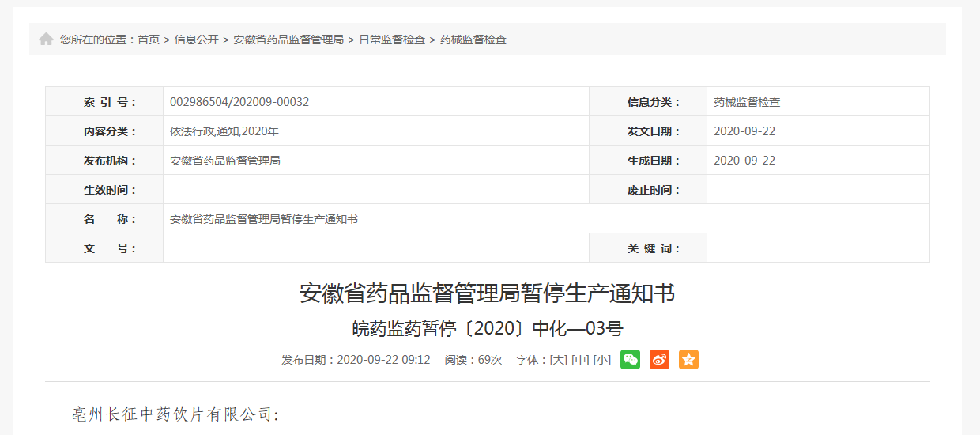This screenshot has height=435, width=980.
Task: Share page via WeChat icon
Action: pos(630,360)
